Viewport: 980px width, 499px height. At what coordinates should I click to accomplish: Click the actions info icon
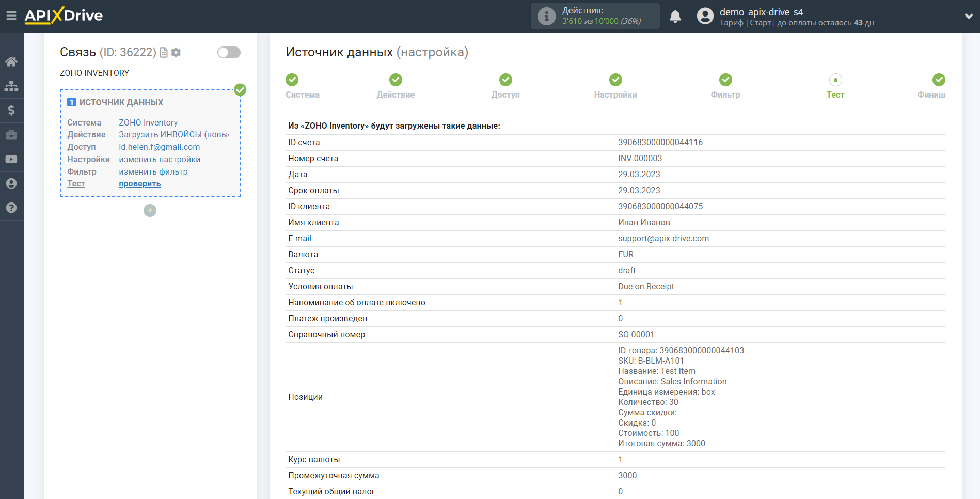[546, 16]
